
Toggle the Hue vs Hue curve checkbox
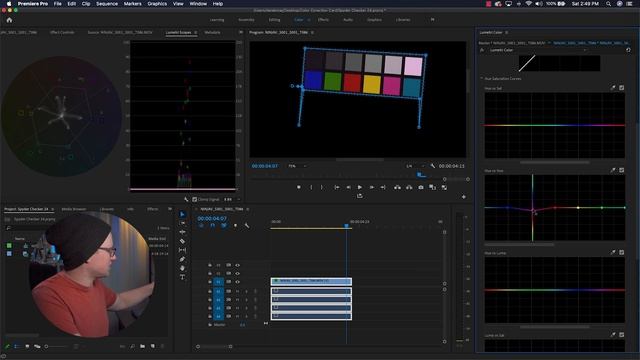(x=621, y=170)
